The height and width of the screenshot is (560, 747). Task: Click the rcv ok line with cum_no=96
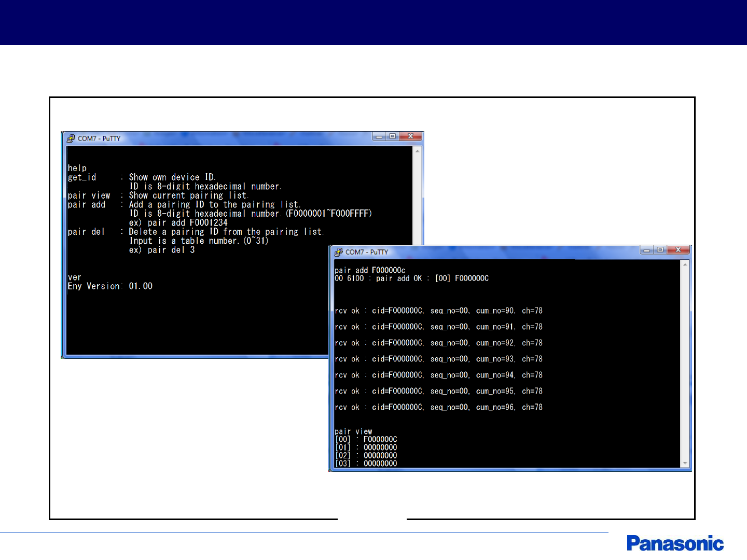tap(438, 407)
